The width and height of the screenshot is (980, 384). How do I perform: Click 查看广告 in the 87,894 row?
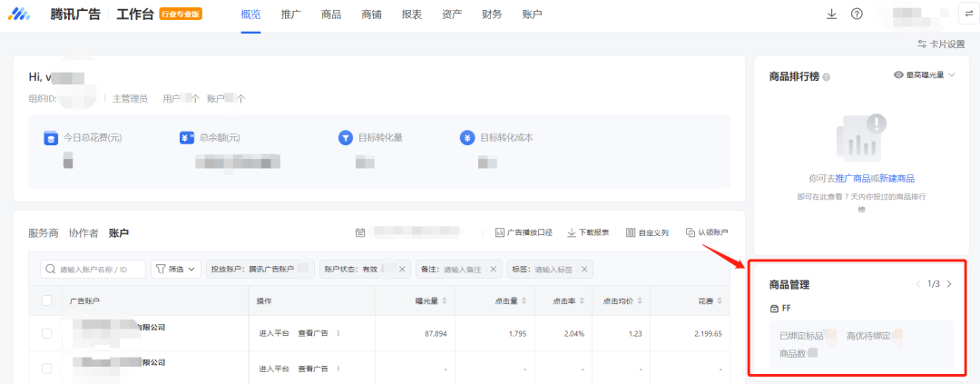(313, 333)
